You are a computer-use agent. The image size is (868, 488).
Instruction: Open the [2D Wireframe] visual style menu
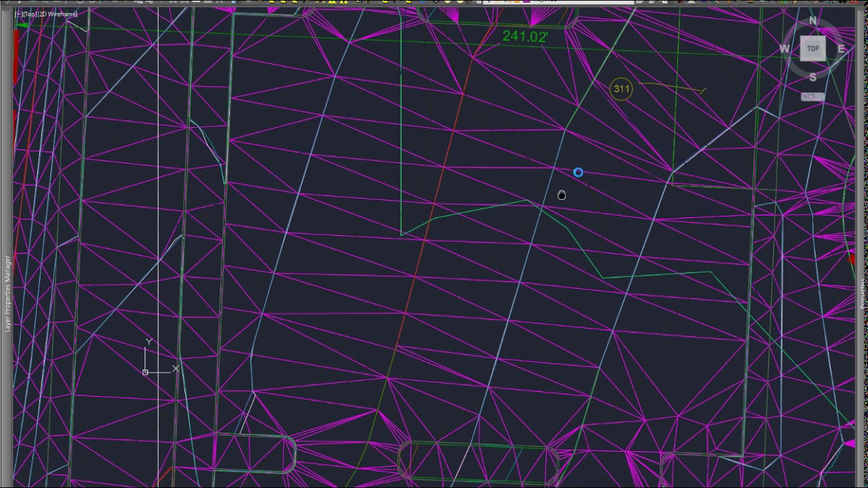[x=58, y=14]
